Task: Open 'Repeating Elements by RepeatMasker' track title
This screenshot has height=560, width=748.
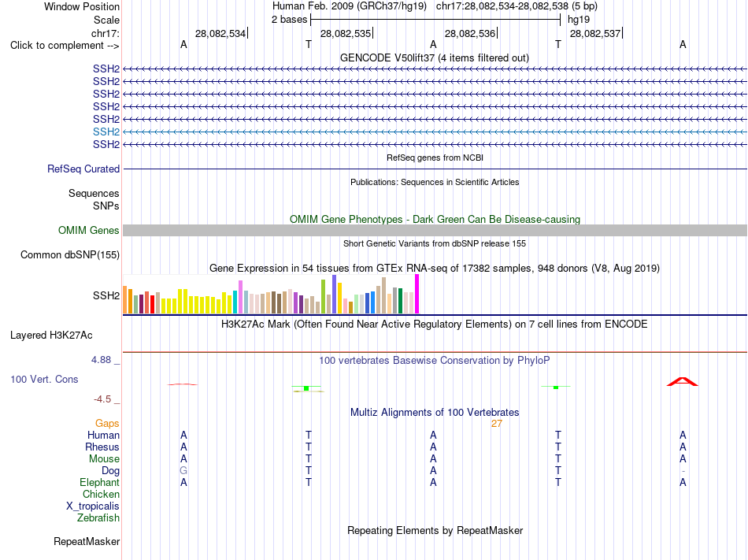Action: click(435, 530)
